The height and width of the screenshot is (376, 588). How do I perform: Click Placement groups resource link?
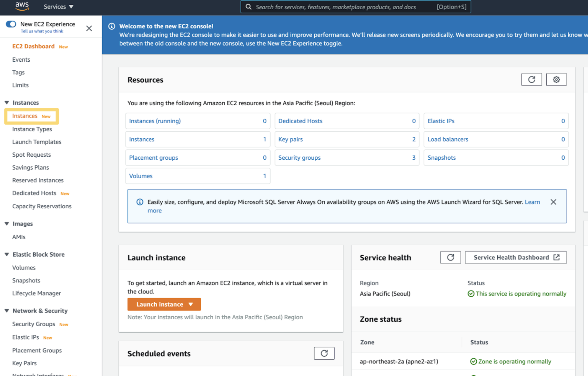[154, 158]
